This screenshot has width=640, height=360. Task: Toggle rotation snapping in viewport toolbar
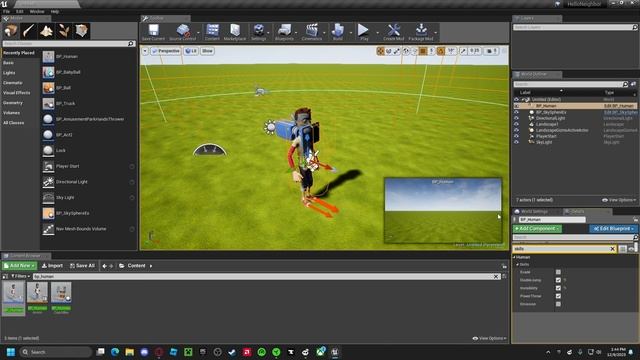point(441,51)
